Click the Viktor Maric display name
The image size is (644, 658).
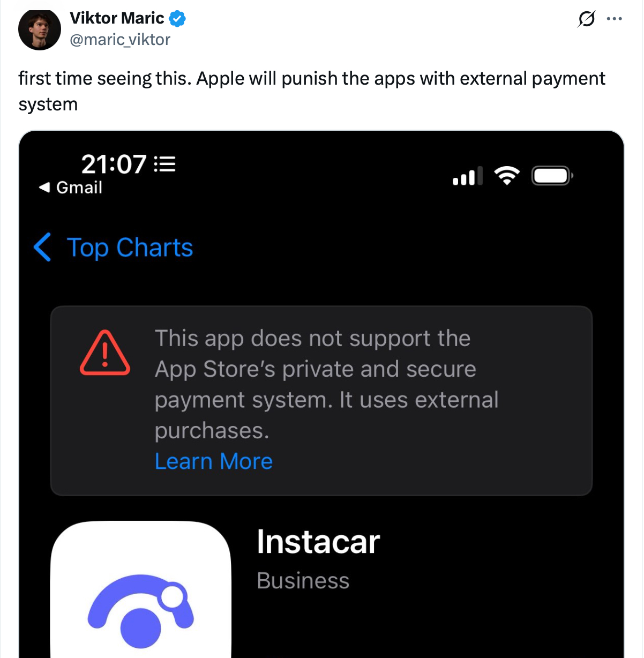[x=117, y=18]
